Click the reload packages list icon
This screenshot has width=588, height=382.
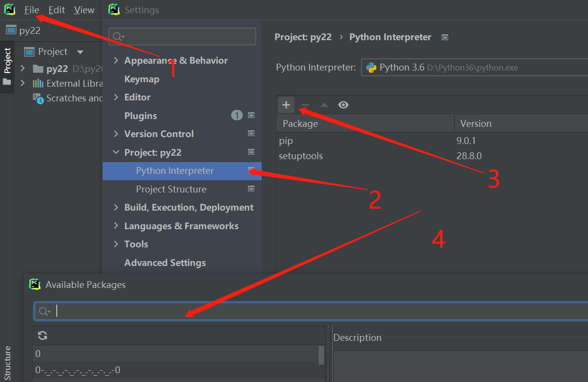click(43, 335)
